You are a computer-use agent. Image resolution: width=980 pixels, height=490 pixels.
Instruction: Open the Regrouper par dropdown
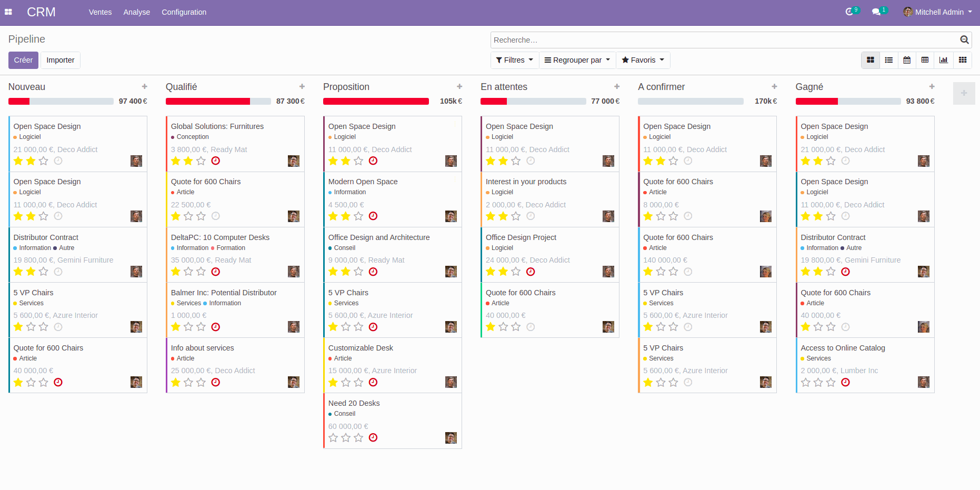577,60
